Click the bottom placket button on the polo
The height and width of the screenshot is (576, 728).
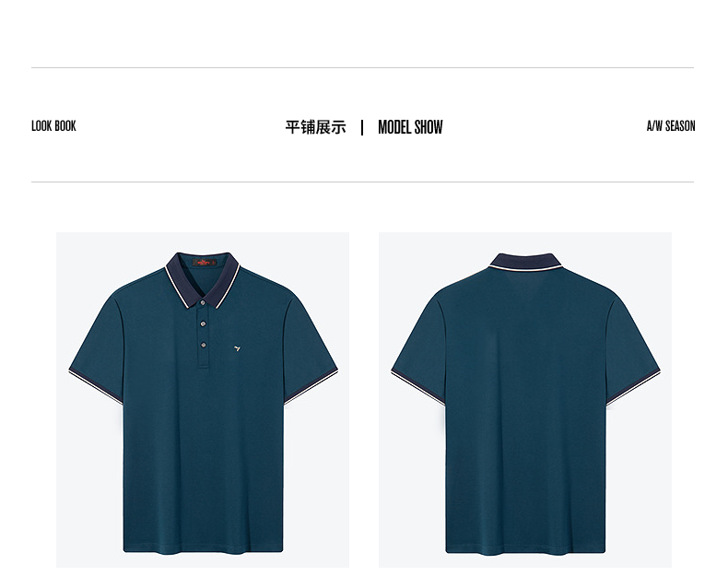204,345
